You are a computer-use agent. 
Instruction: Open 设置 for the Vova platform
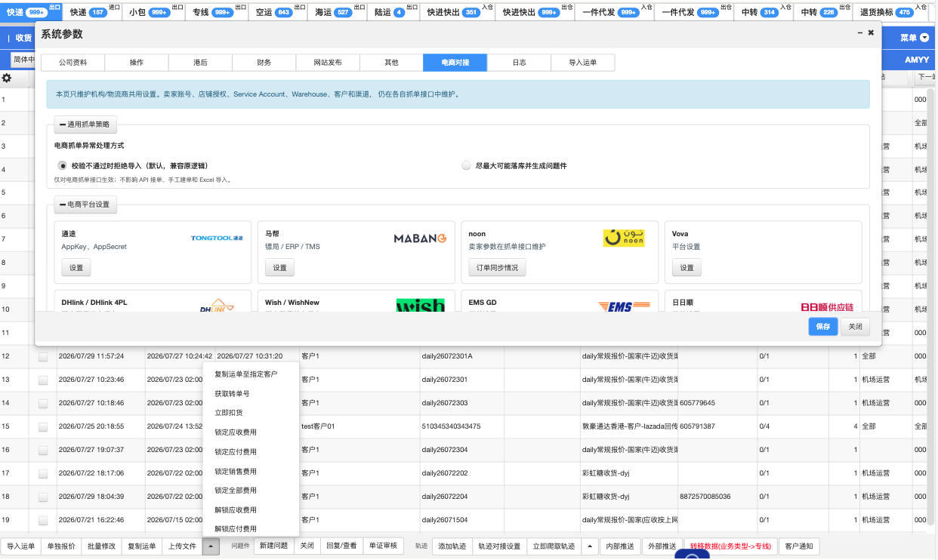pos(687,268)
